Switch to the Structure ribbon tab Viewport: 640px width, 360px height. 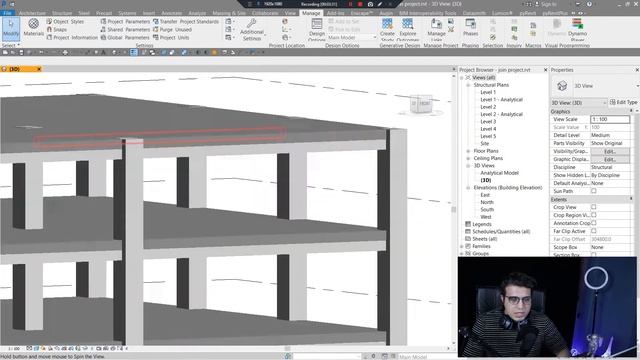62,13
